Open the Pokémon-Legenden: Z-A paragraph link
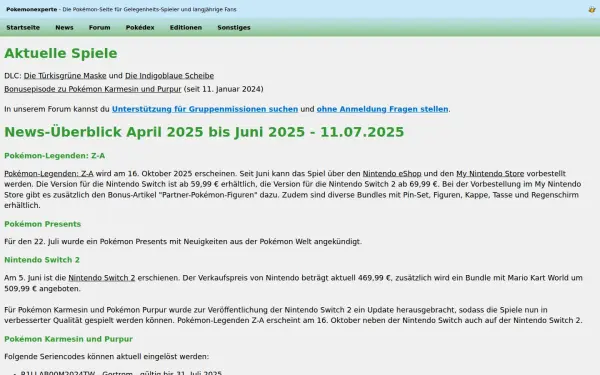The height and width of the screenshot is (375, 600). [x=49, y=174]
